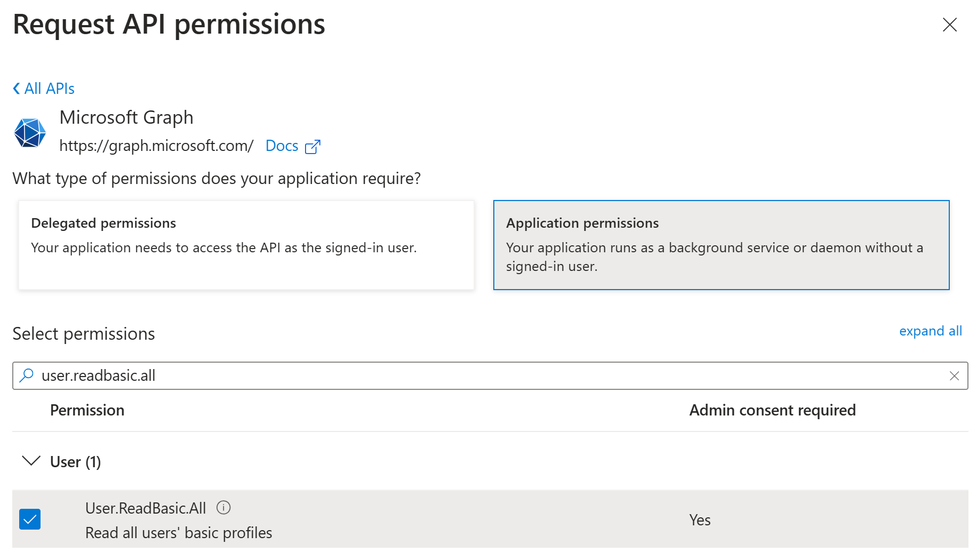Collapse the User (1) group chevron

[x=31, y=461]
